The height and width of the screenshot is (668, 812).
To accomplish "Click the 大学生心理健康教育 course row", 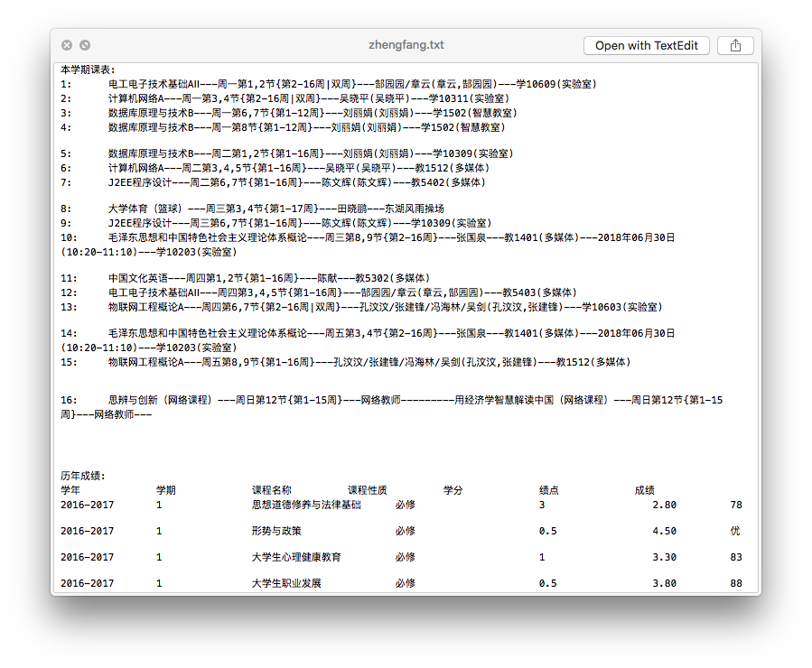I will pos(296,557).
